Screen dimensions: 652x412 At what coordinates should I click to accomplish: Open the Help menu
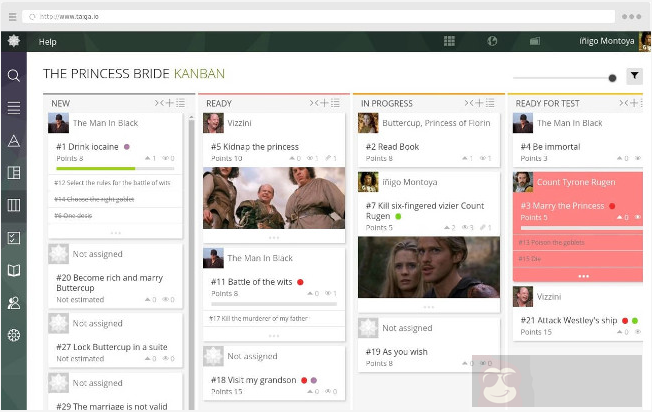(48, 41)
